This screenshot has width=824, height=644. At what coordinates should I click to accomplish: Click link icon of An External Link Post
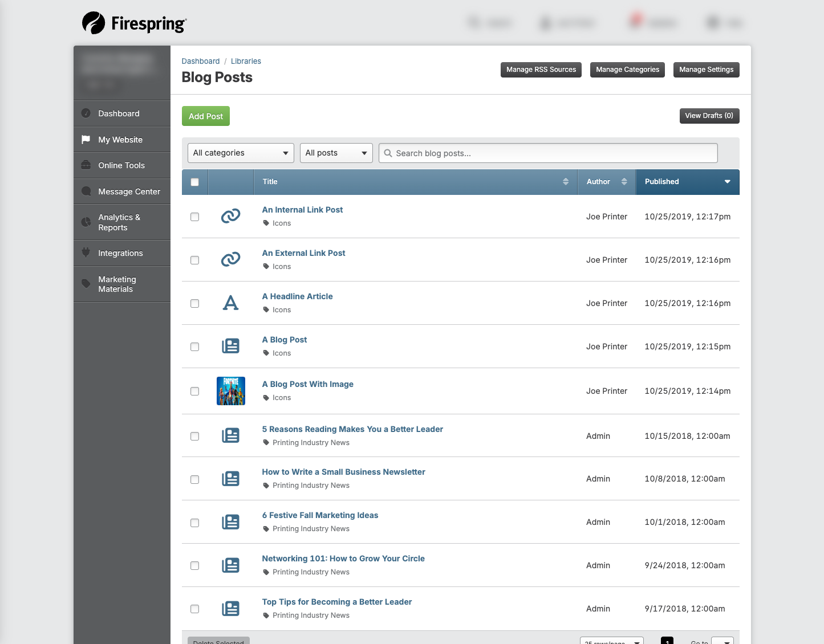click(x=230, y=259)
